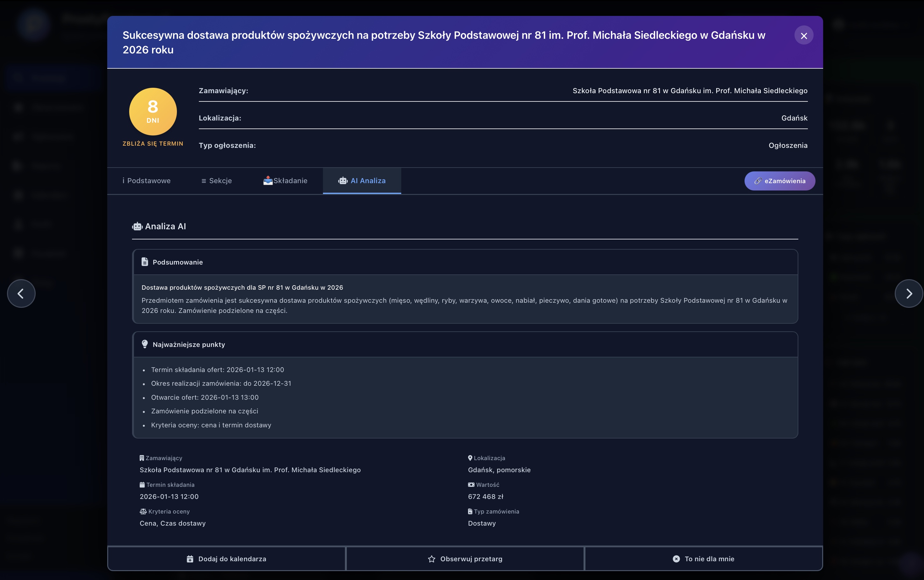
Task: Open the Podstawowe tab
Action: coord(147,181)
